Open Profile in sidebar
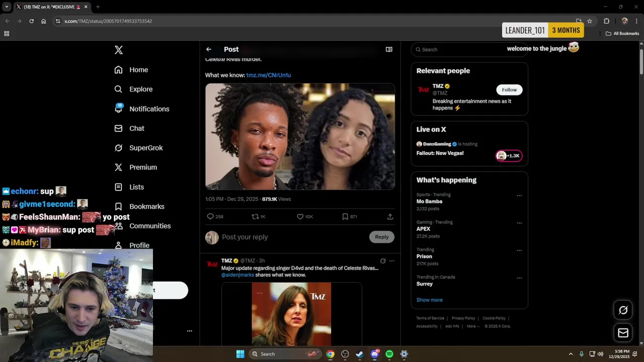Screen dimensions: 644x362 [132, 245]
